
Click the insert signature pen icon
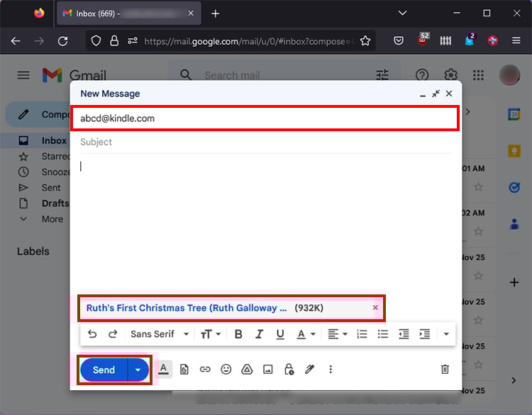coord(309,369)
